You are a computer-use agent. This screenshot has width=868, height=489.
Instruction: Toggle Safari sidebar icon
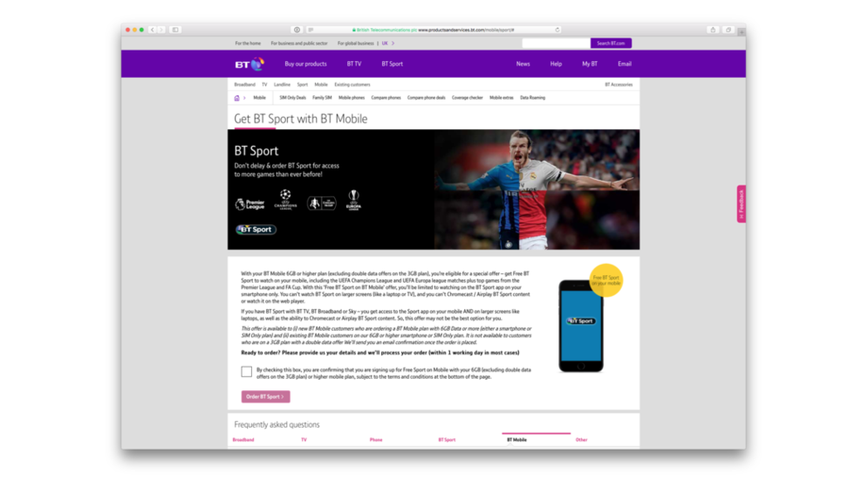[175, 30]
